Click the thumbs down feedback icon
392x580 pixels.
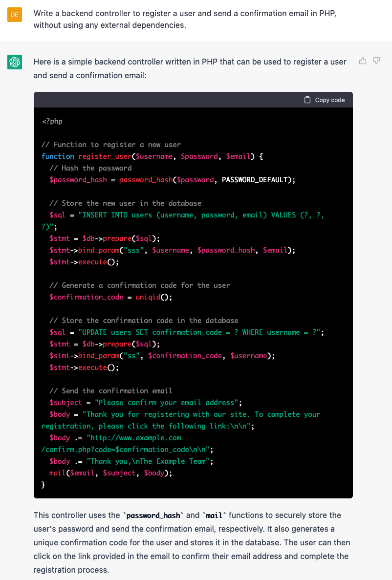coord(376,61)
